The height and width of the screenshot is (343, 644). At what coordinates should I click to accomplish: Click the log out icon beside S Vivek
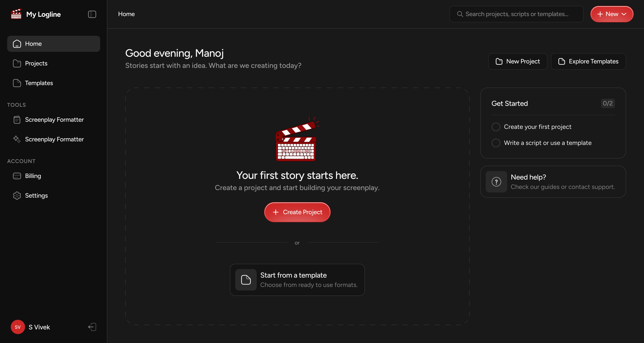[92, 327]
